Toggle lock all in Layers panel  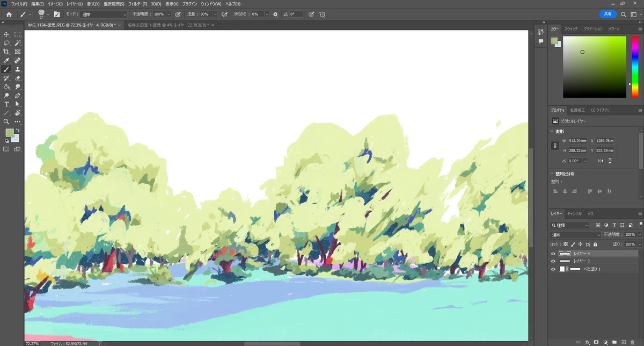pyautogui.click(x=595, y=244)
